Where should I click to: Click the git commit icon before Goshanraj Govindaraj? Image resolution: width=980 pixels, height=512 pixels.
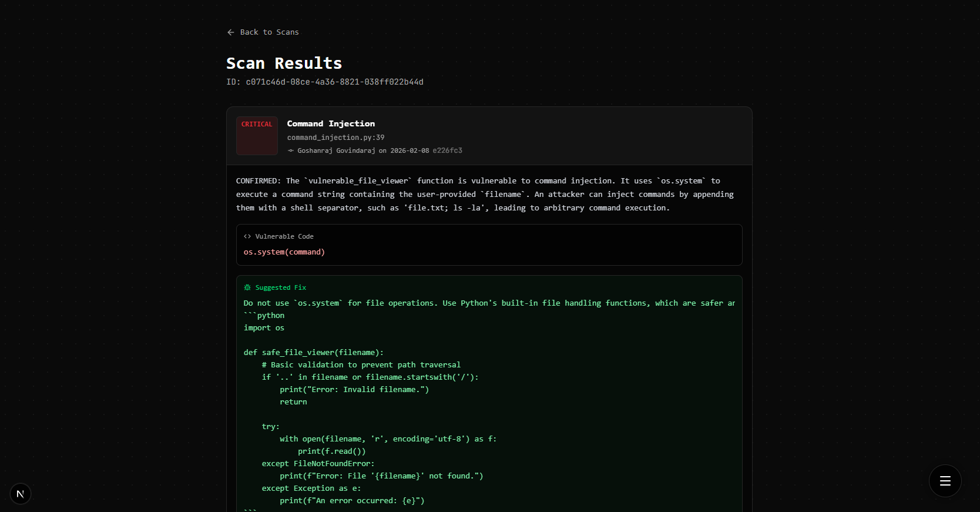coord(291,150)
